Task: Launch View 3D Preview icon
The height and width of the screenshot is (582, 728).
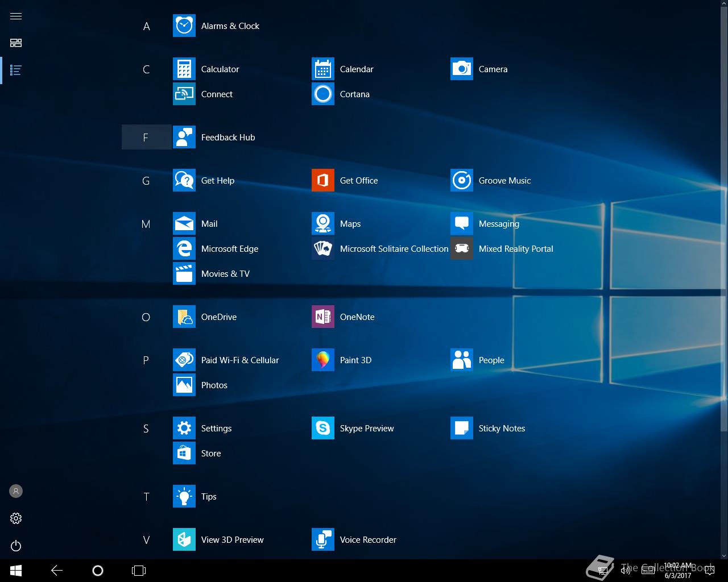Action: (184, 540)
